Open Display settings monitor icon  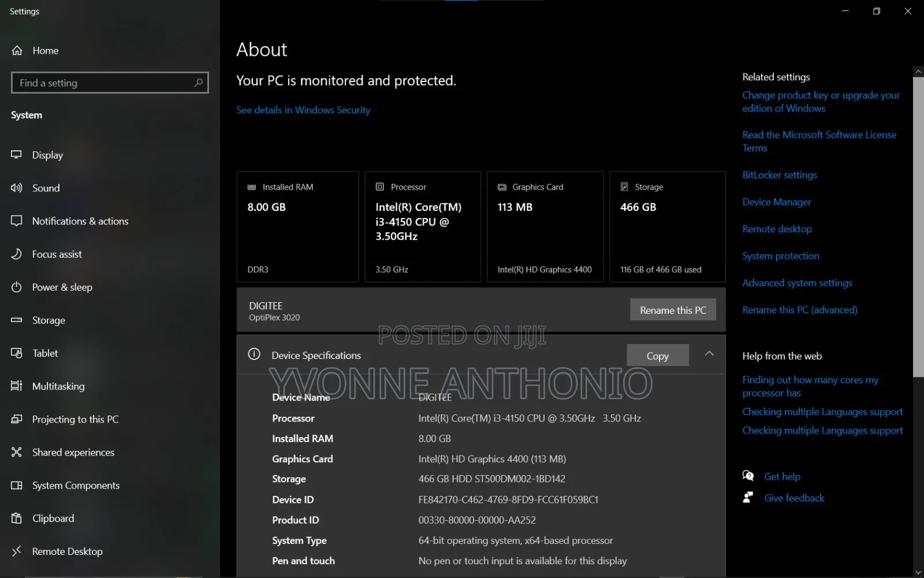(x=17, y=155)
